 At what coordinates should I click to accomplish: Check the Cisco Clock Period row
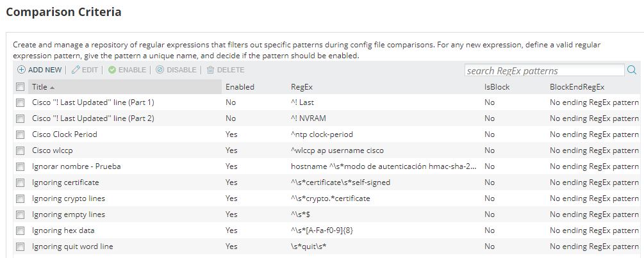coord(21,134)
